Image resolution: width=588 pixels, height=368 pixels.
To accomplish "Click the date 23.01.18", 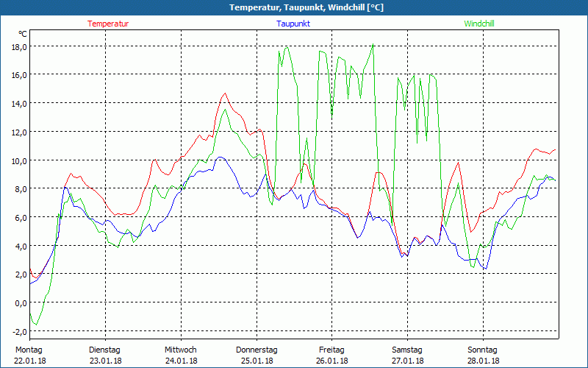I will pyautogui.click(x=105, y=361).
